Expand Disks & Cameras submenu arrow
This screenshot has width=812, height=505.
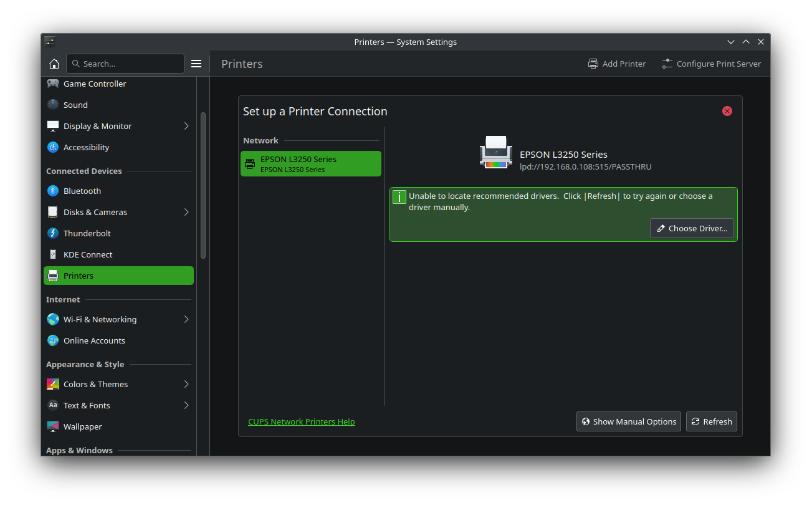point(186,212)
